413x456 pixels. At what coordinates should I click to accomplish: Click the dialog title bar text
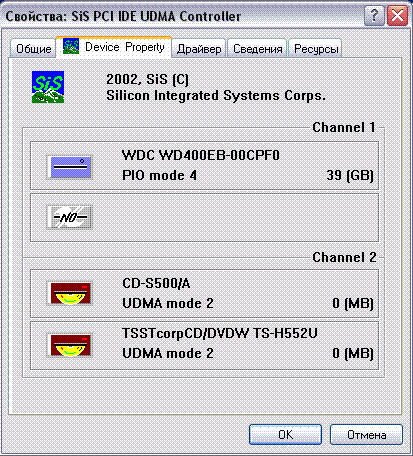click(123, 16)
